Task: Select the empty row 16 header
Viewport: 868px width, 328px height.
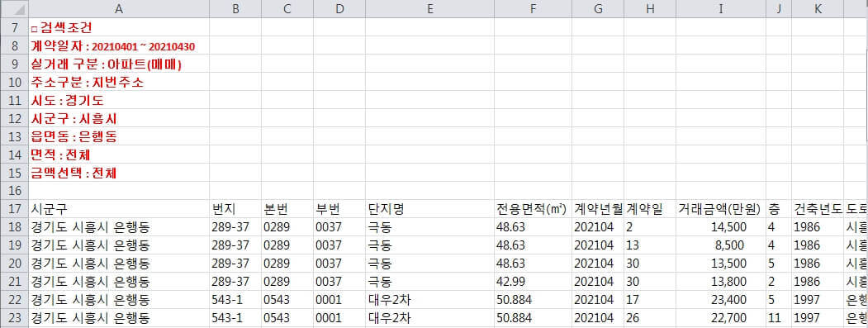Action: click(14, 191)
